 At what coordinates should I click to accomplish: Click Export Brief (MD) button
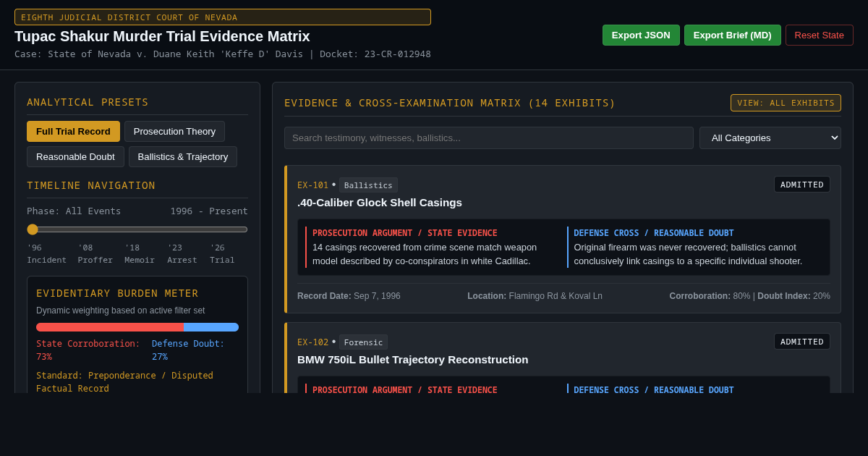[x=733, y=35]
